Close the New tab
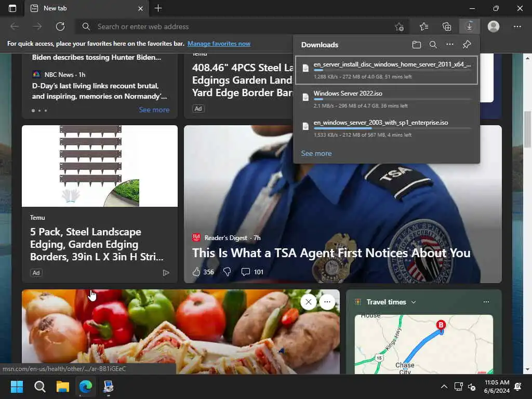 [x=140, y=8]
